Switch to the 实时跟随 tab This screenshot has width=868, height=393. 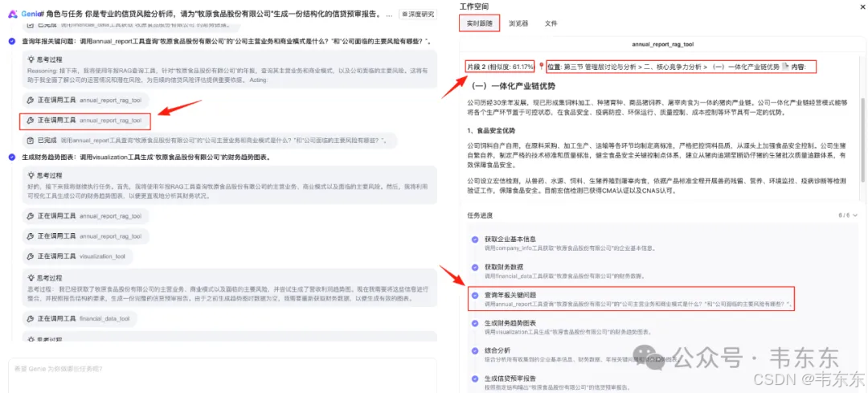click(479, 23)
